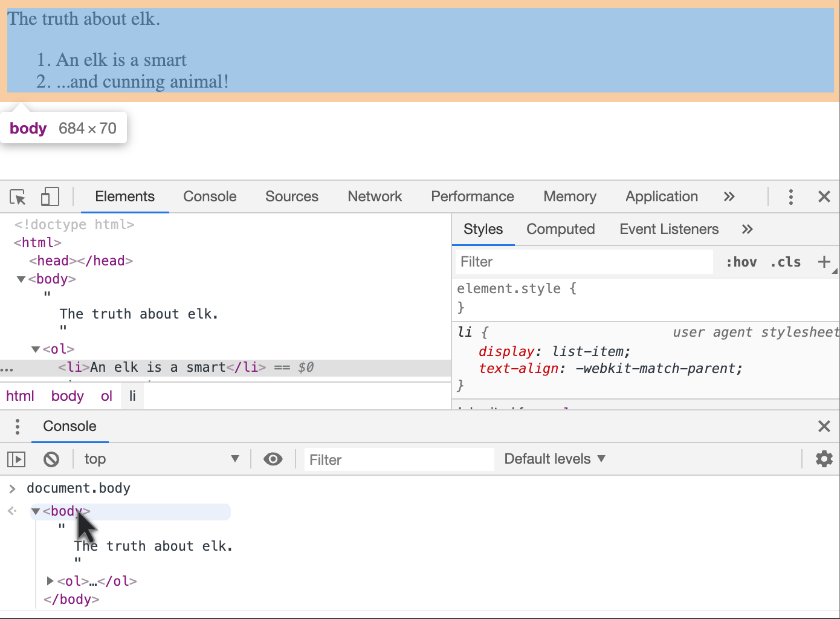Open the console drawer three-dot menu

click(18, 427)
